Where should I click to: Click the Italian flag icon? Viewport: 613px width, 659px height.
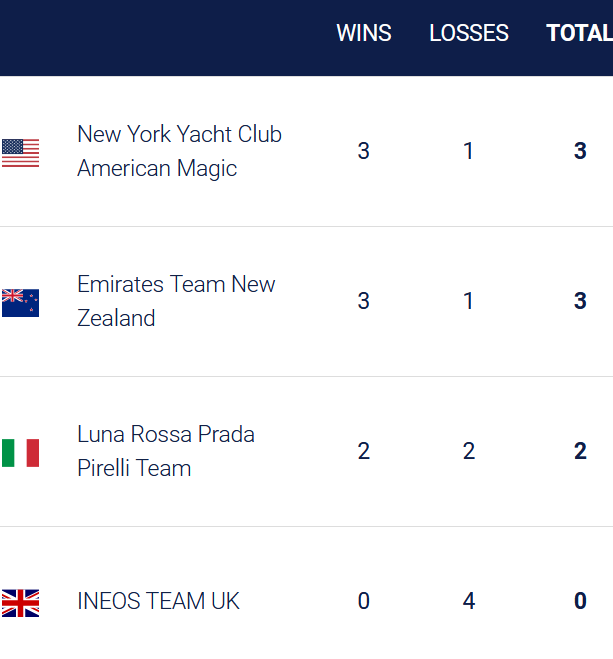click(x=20, y=453)
